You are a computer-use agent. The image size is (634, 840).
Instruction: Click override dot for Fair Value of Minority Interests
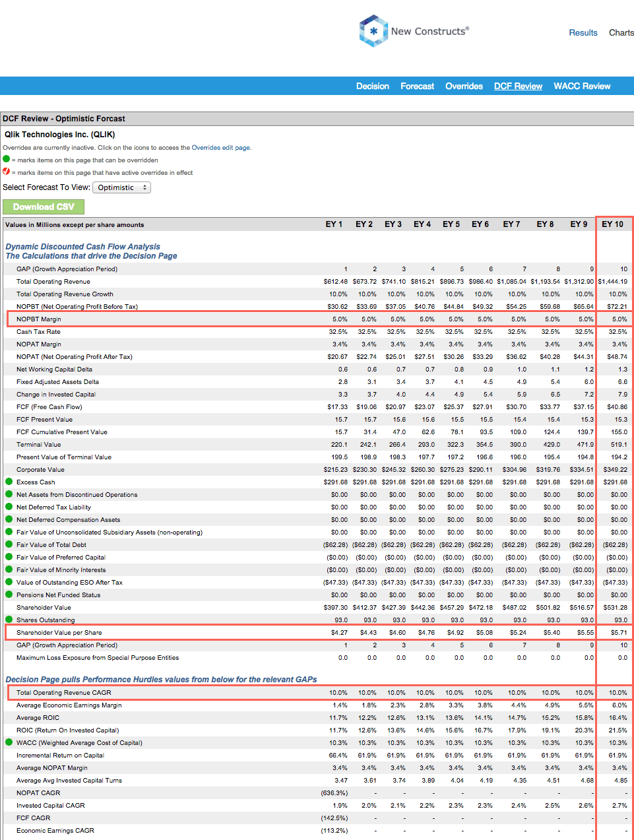point(9,569)
